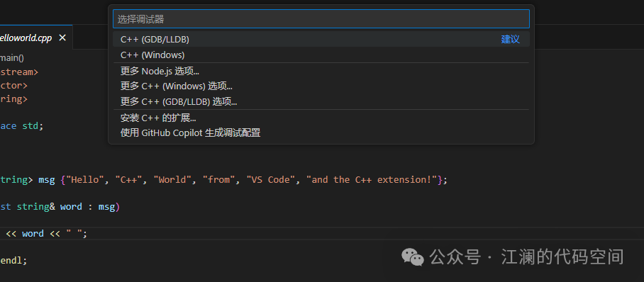Click the "VS Code" string in code
This screenshot has width=644, height=282.
[271, 180]
